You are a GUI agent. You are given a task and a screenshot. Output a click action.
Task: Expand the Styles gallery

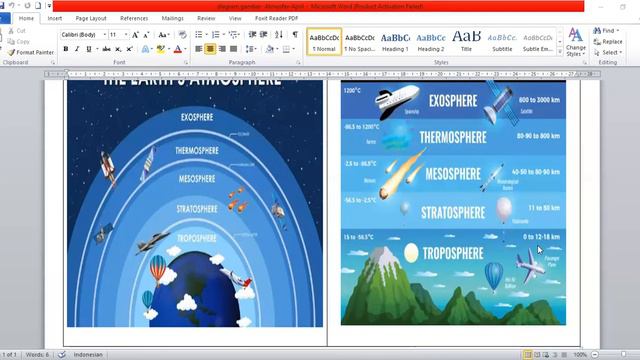coord(560,52)
